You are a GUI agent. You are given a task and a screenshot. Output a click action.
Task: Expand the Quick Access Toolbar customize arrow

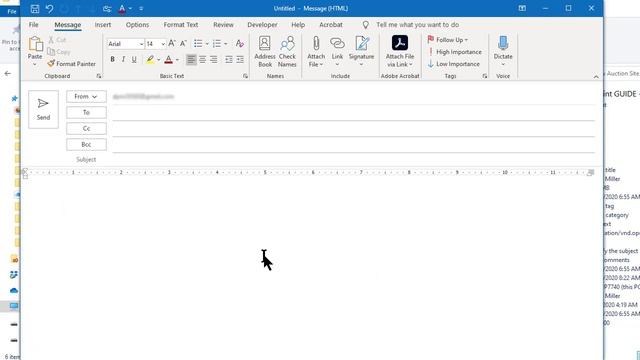(141, 9)
